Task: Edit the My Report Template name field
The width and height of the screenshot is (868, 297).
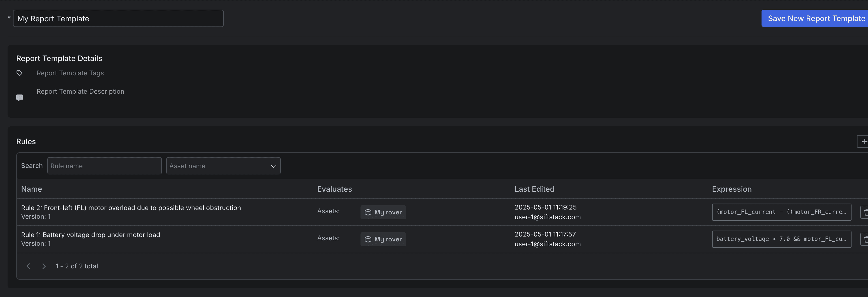Action: 118,19
